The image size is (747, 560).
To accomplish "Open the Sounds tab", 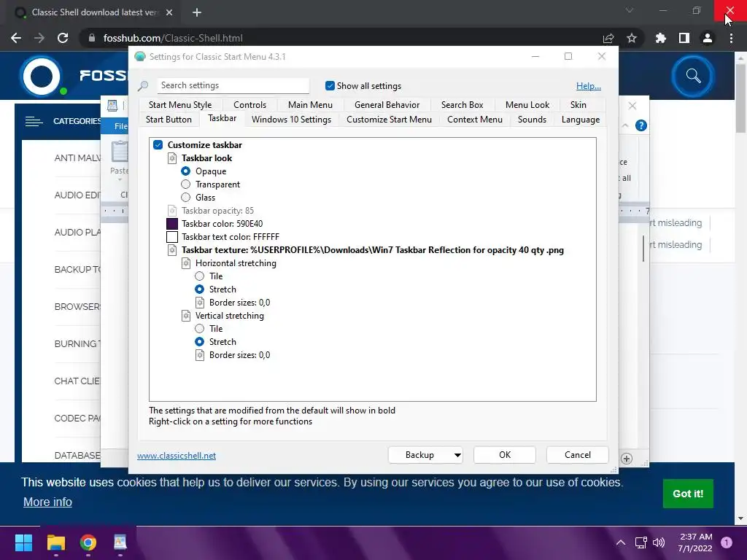I will coord(532,120).
